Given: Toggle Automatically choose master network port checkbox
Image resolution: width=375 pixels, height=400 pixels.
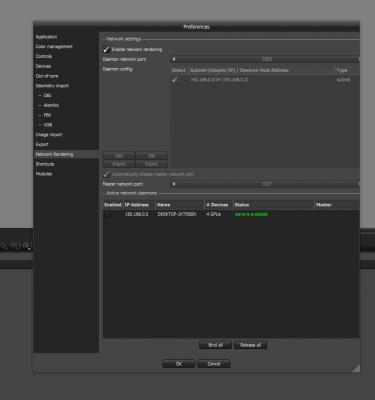Looking at the screenshot, I should click(106, 174).
